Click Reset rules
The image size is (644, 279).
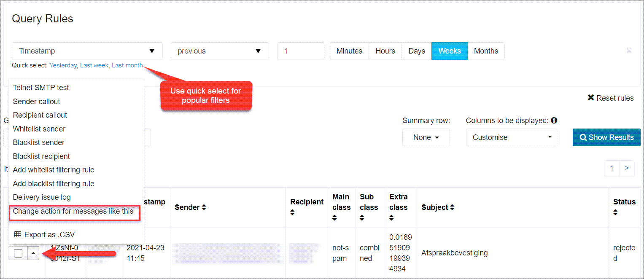click(x=610, y=98)
